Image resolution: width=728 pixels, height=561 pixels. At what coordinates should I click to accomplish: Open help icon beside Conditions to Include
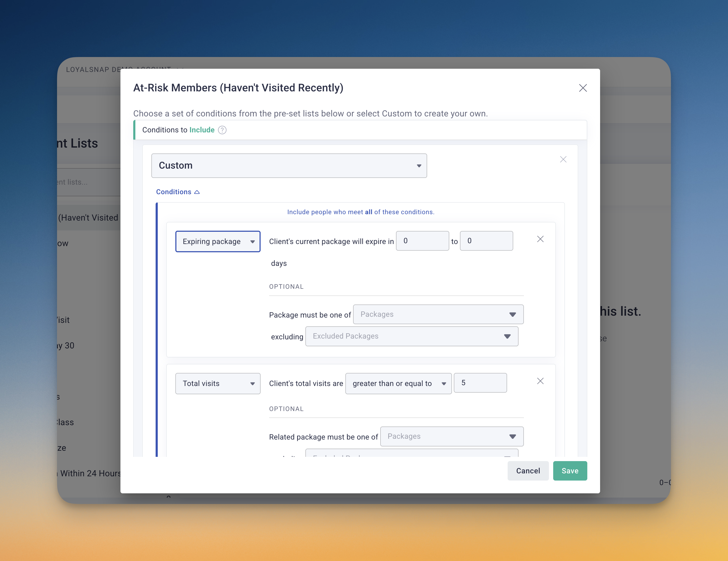222,130
